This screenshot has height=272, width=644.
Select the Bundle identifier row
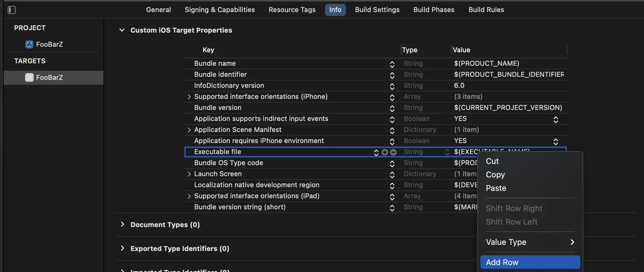pyautogui.click(x=375, y=75)
